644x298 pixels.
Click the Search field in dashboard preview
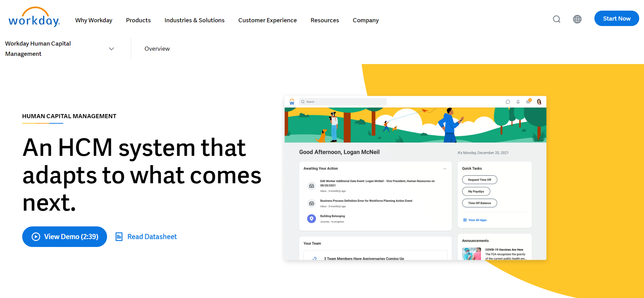(343, 102)
